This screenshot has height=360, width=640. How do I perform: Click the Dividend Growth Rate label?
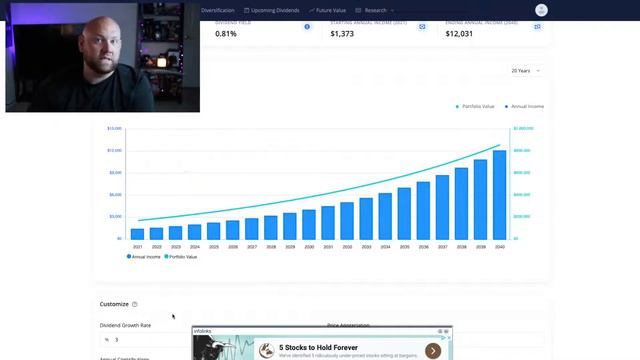coord(125,325)
